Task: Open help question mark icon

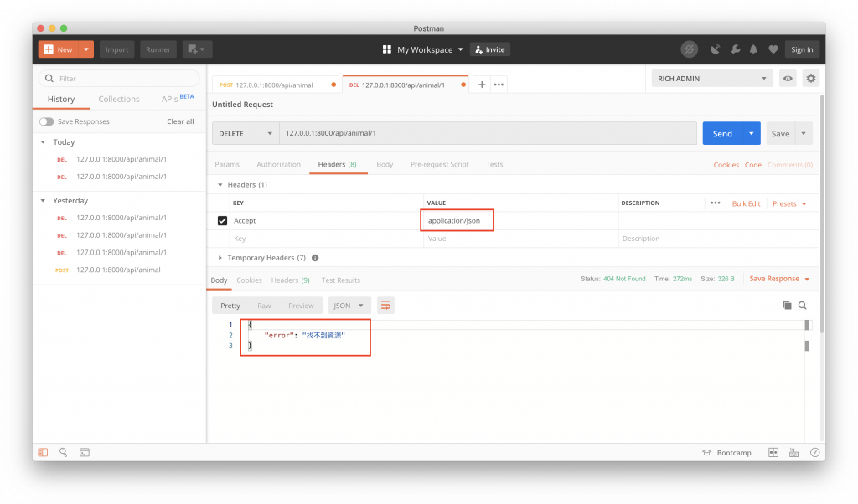Action: [x=814, y=452]
